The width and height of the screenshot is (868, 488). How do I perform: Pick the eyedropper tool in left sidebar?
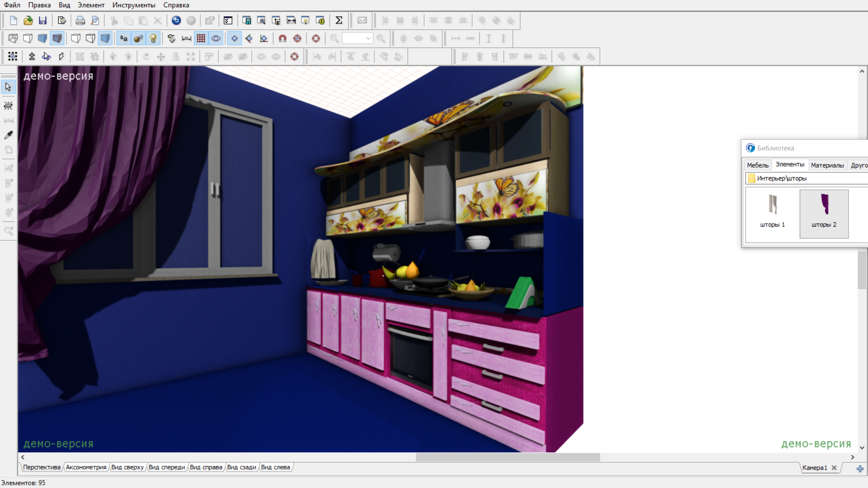tap(8, 135)
